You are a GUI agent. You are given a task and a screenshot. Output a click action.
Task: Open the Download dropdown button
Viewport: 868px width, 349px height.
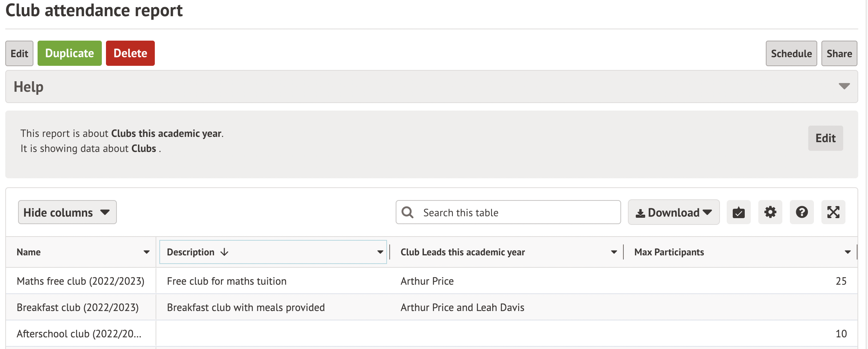[x=673, y=212]
